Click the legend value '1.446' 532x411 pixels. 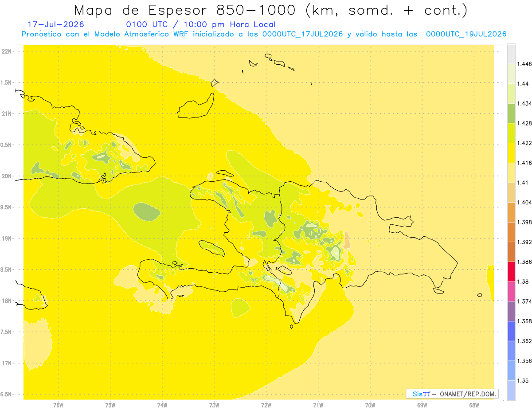coord(524,64)
